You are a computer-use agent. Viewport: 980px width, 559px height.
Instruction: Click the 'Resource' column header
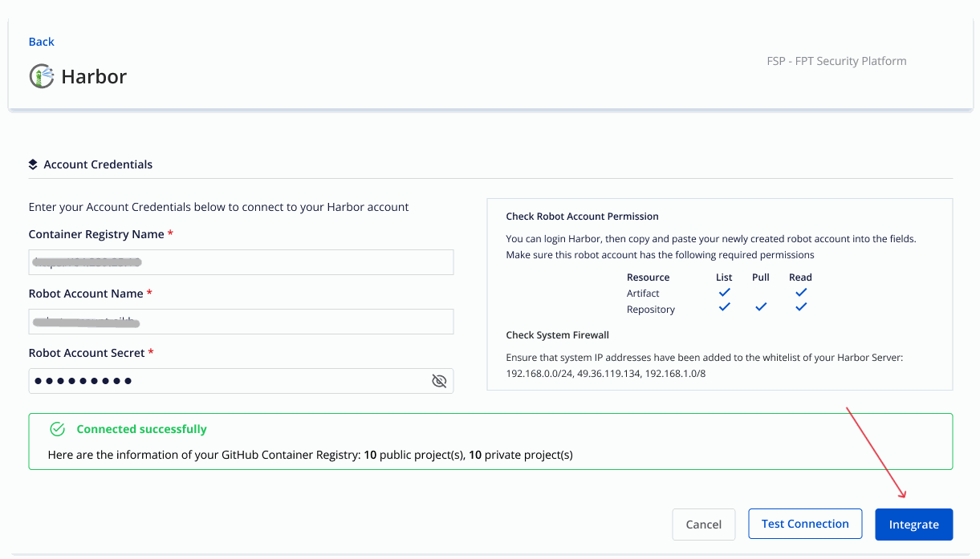(648, 277)
